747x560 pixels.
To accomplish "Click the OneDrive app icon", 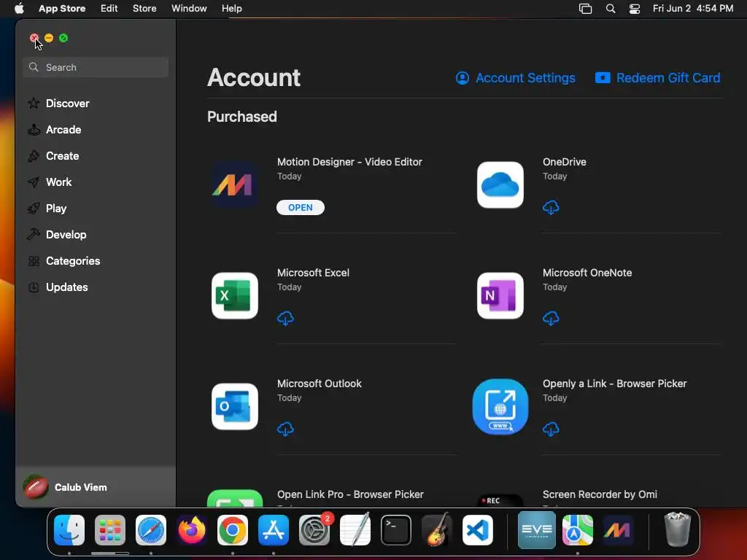I will [500, 184].
